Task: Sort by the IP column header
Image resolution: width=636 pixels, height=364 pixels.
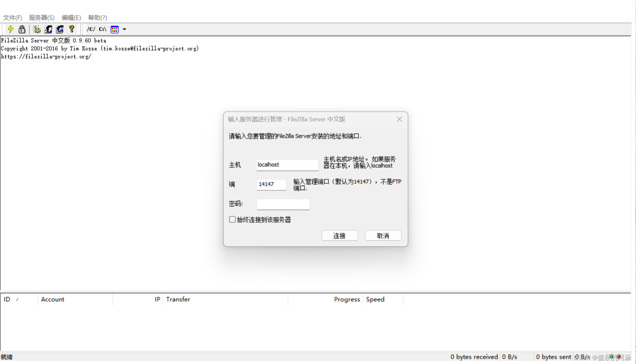Action: (x=138, y=299)
